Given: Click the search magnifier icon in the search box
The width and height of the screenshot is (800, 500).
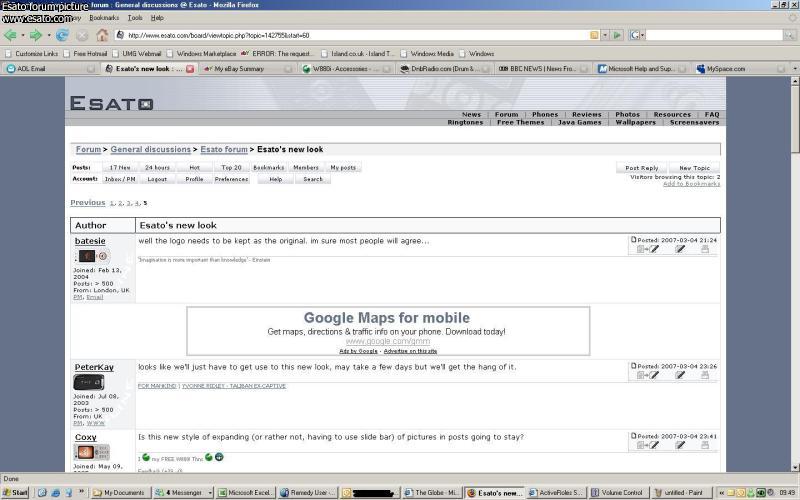Looking at the screenshot, I should tap(789, 35).
